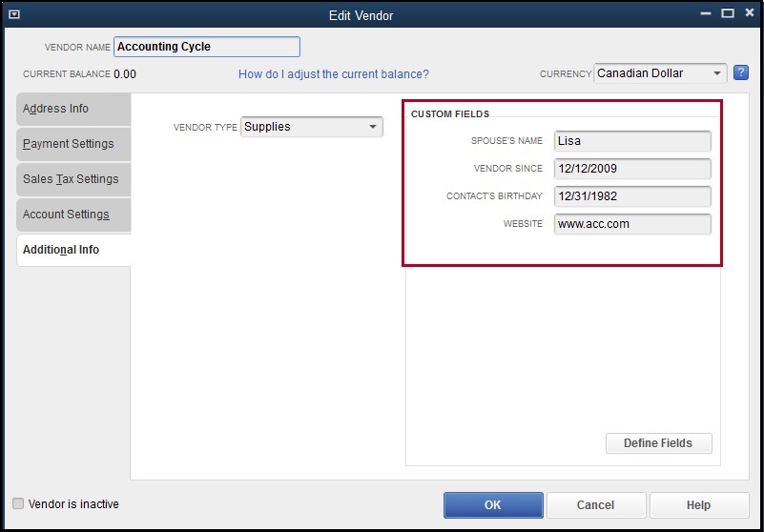Click the Custom Fields heading
Viewport: 764px width, 532px height.
click(450, 114)
